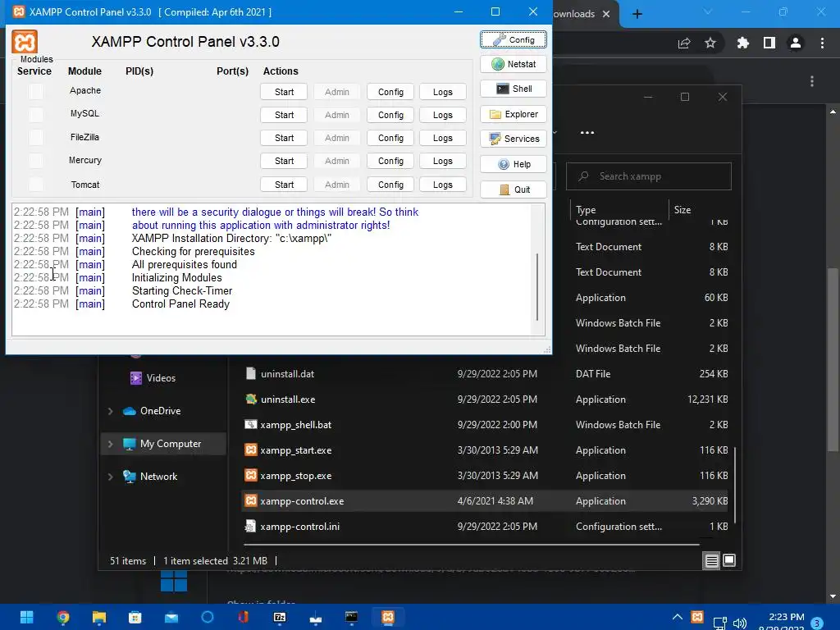Viewport: 840px width, 630px height.
Task: Open Logs for the Apache module
Action: point(442,92)
